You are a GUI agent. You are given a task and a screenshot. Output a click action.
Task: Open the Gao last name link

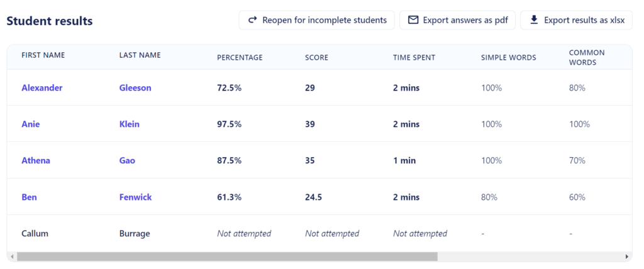127,160
